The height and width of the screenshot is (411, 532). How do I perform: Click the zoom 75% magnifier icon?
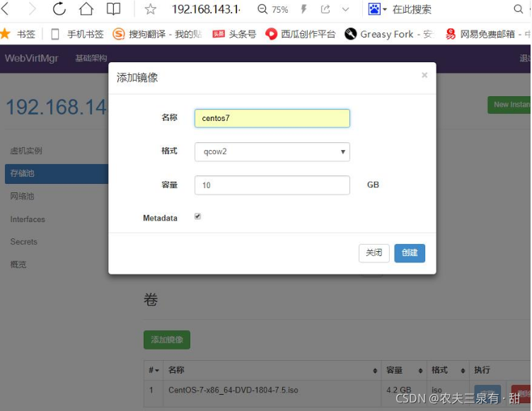click(262, 9)
